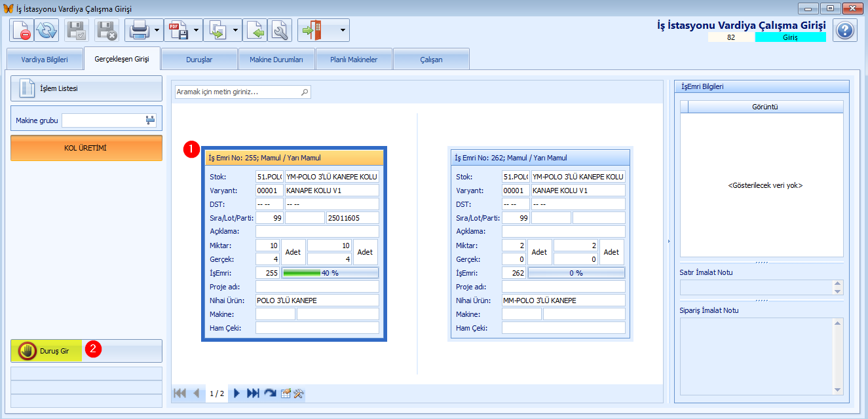Switch to the Duruşlar tab
This screenshot has width=868, height=419.
199,59
